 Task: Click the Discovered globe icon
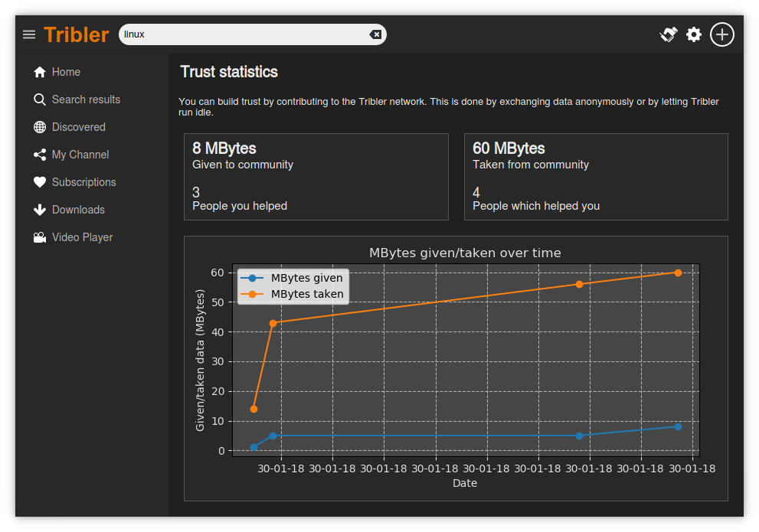[x=40, y=127]
